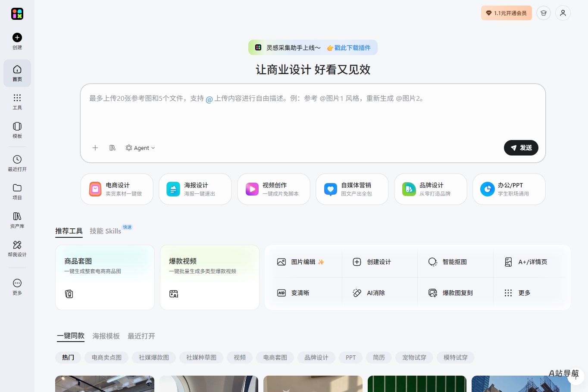588x392 pixels.
Task: Open the user profile icon at top right
Action: click(x=563, y=13)
